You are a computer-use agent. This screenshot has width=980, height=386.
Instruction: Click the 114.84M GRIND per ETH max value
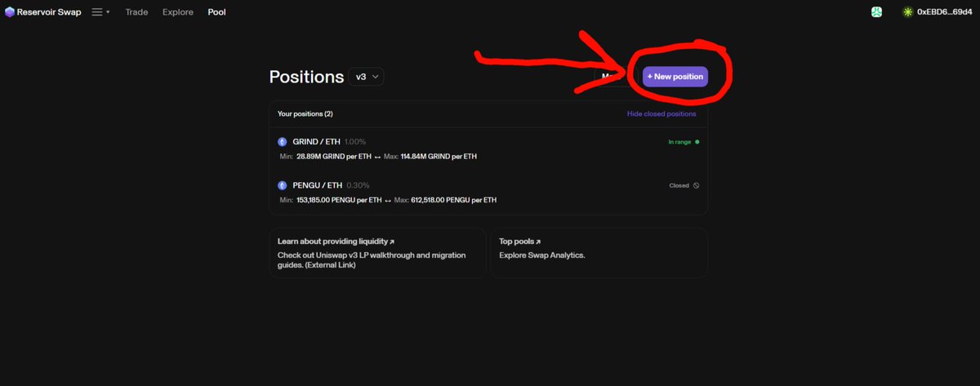pyautogui.click(x=439, y=156)
